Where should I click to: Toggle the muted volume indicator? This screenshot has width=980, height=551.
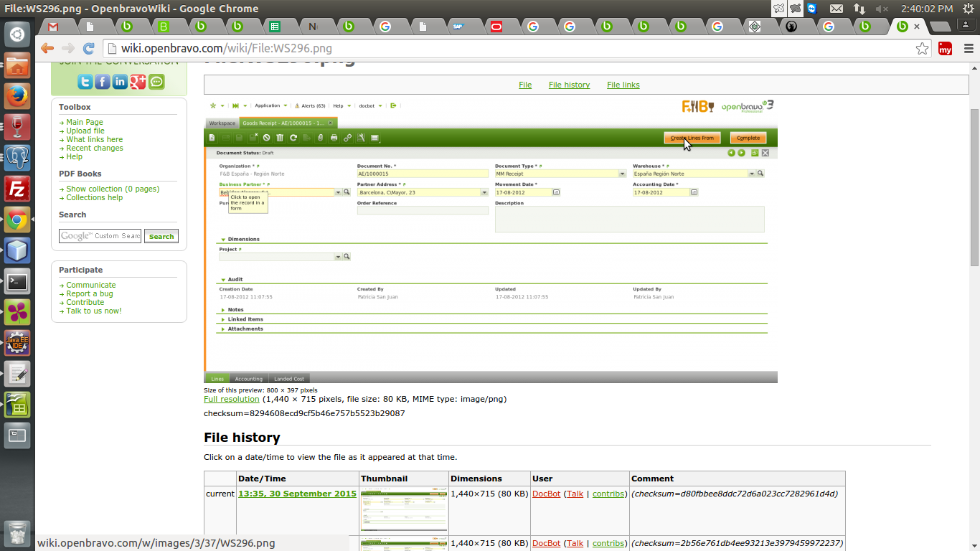882,9
